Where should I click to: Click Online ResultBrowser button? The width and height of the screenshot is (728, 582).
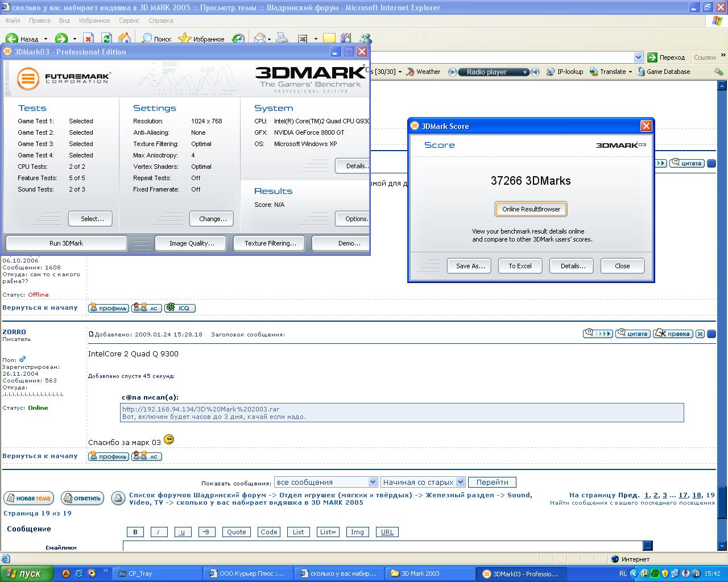531,209
